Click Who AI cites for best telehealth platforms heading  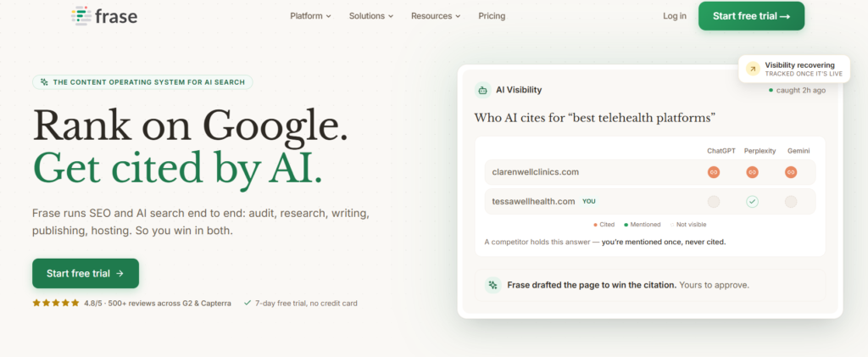595,117
